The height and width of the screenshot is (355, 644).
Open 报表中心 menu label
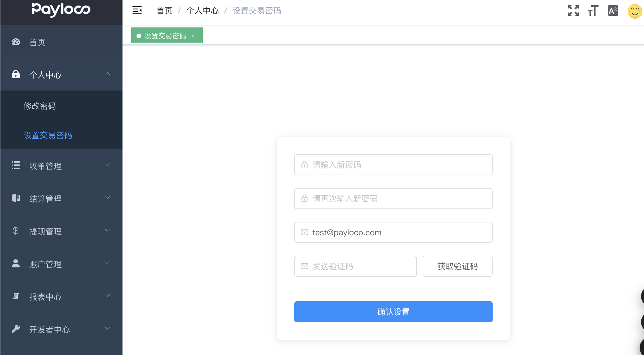coord(45,297)
